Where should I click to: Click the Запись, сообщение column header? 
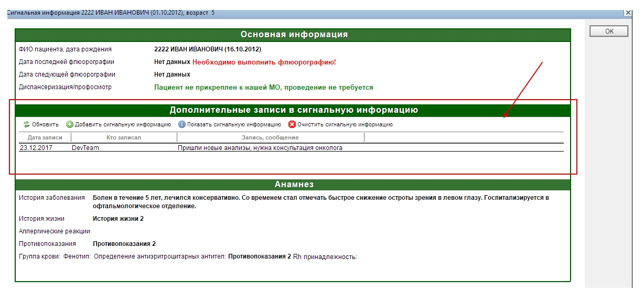coord(270,137)
